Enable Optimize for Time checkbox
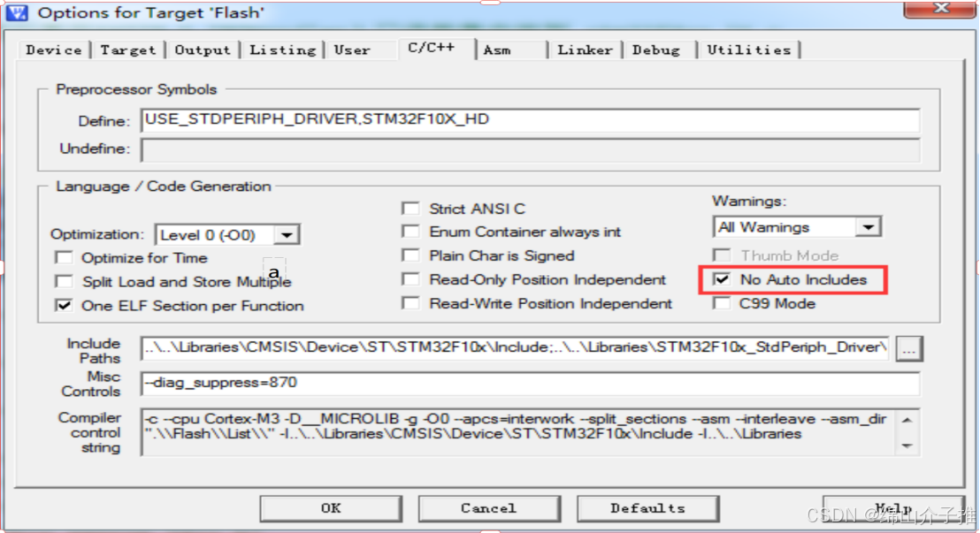 point(64,258)
